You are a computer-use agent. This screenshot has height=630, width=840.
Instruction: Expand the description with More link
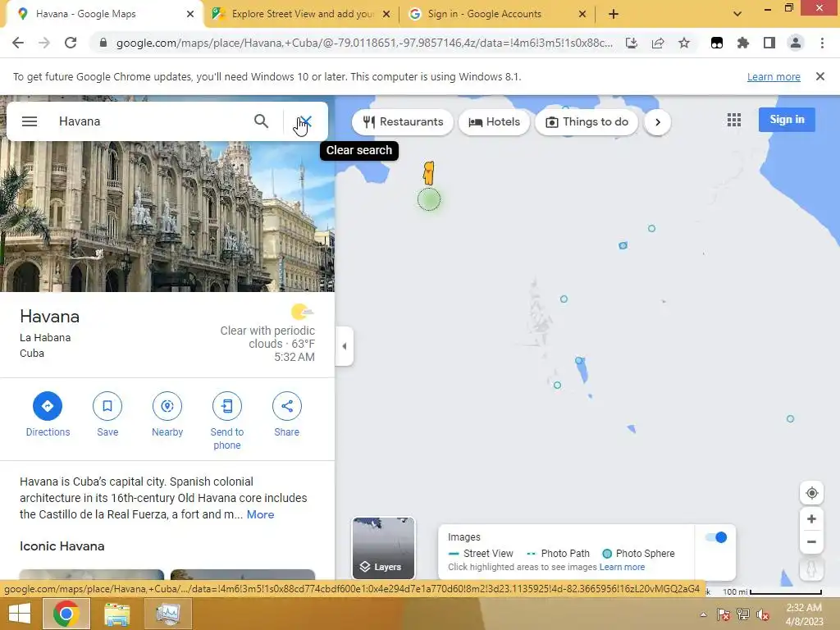click(x=260, y=514)
